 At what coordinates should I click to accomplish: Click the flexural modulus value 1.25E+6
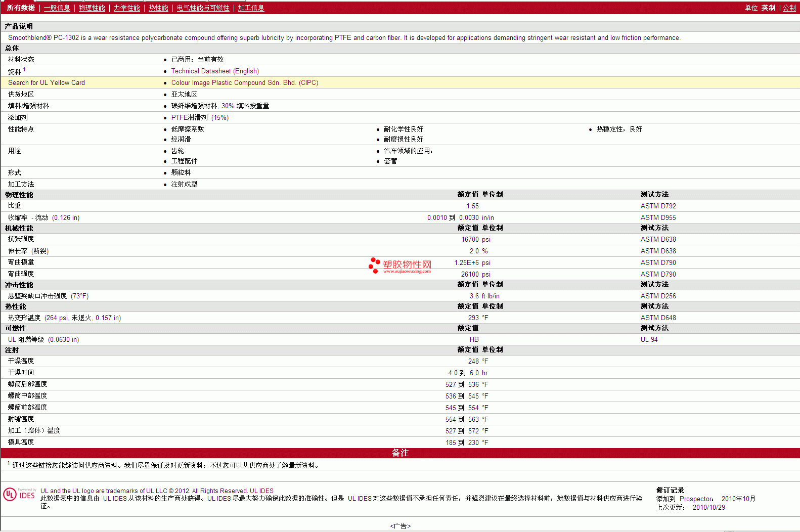click(x=466, y=263)
